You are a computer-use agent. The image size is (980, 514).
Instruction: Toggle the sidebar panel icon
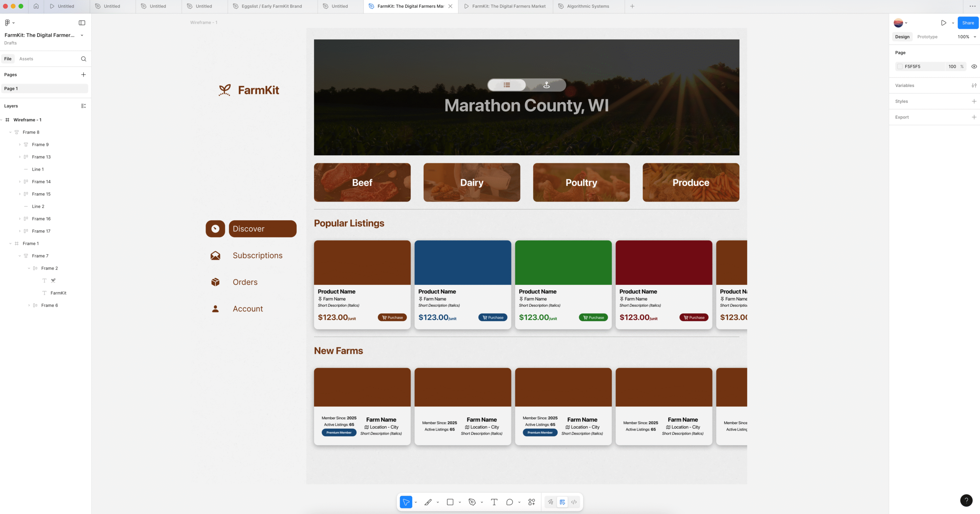82,23
